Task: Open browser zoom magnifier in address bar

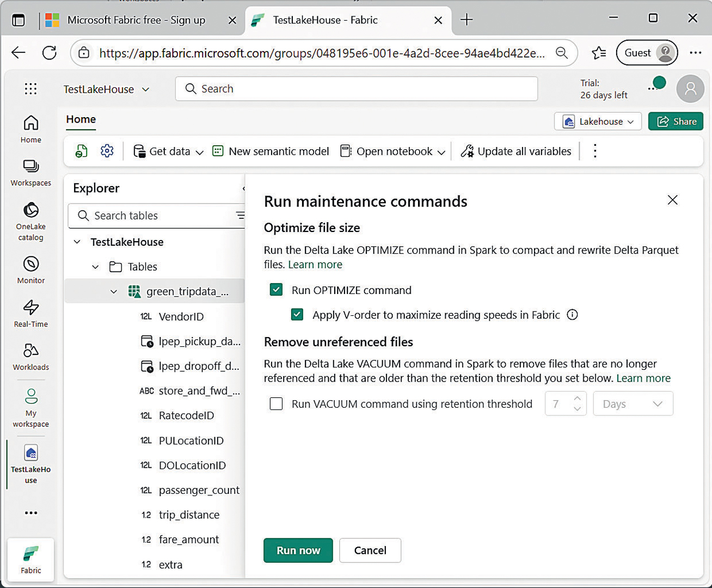Action: [562, 53]
